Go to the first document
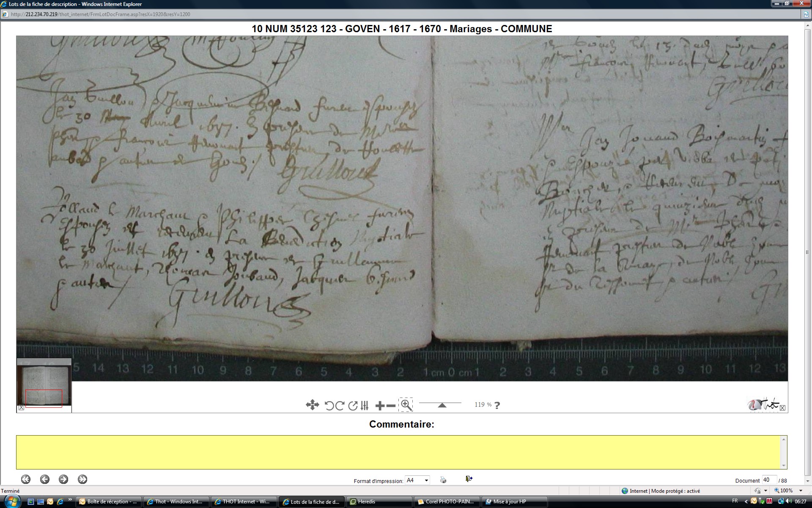Image resolution: width=812 pixels, height=508 pixels. pyautogui.click(x=26, y=479)
